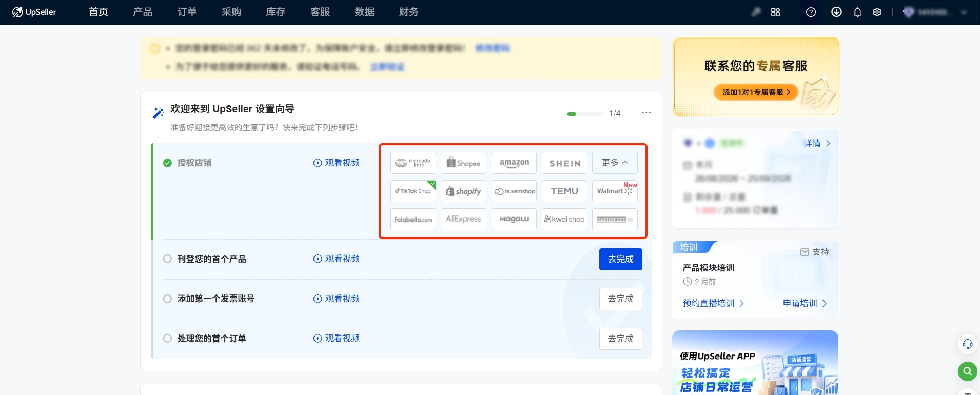
Task: Select the 刊登您的首个产品 step circle
Action: [167, 259]
